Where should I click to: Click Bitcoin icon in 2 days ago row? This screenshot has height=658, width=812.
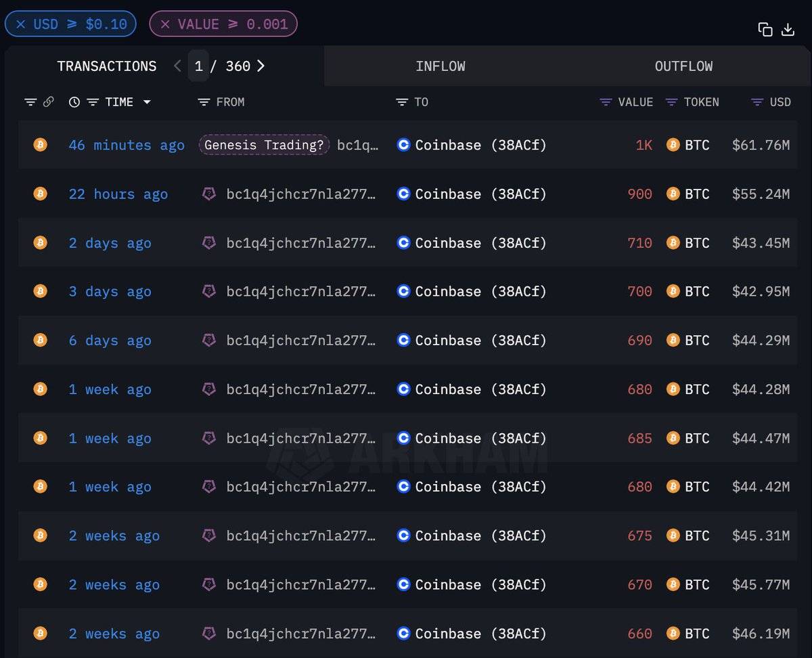[41, 242]
